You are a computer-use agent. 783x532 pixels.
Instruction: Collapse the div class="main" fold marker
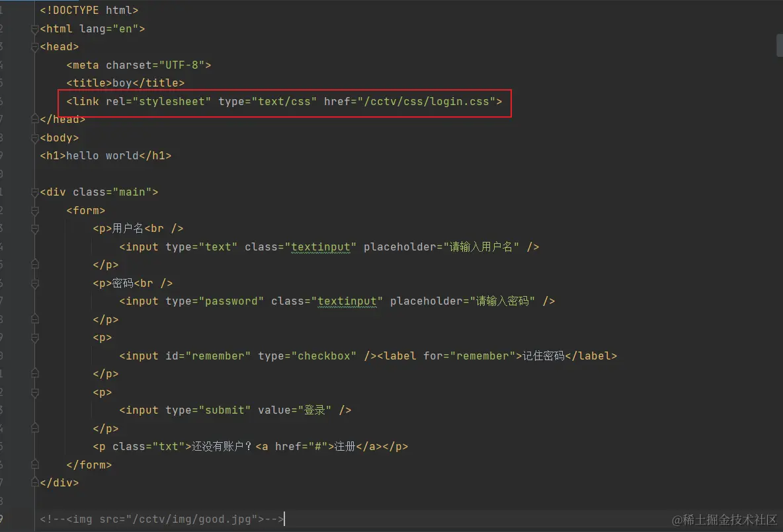point(35,192)
